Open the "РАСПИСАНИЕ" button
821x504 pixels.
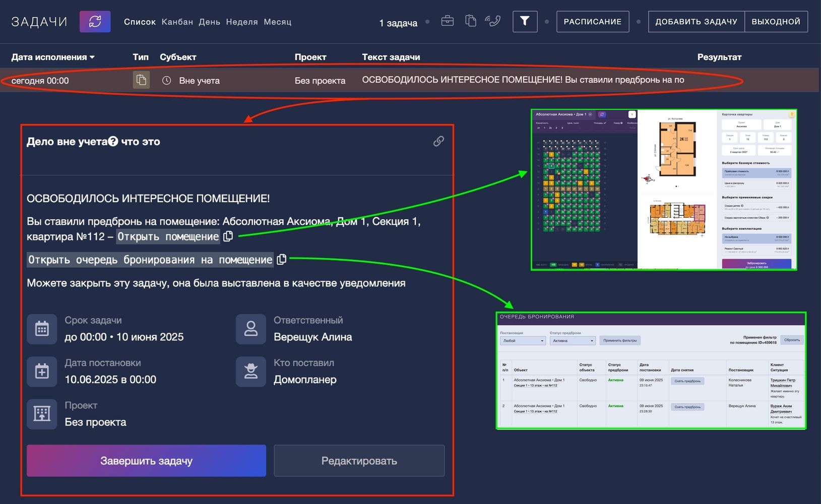pos(593,22)
